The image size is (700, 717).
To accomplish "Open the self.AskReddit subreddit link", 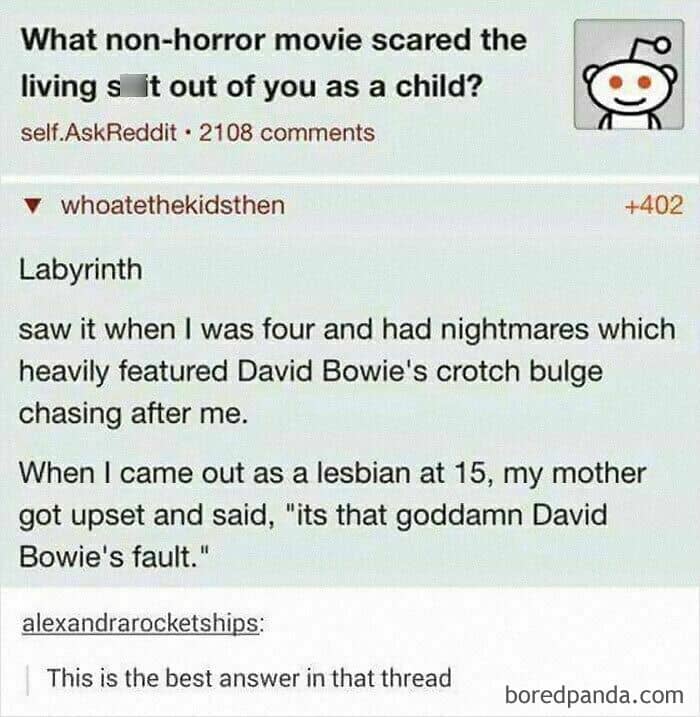I will 98,133.
